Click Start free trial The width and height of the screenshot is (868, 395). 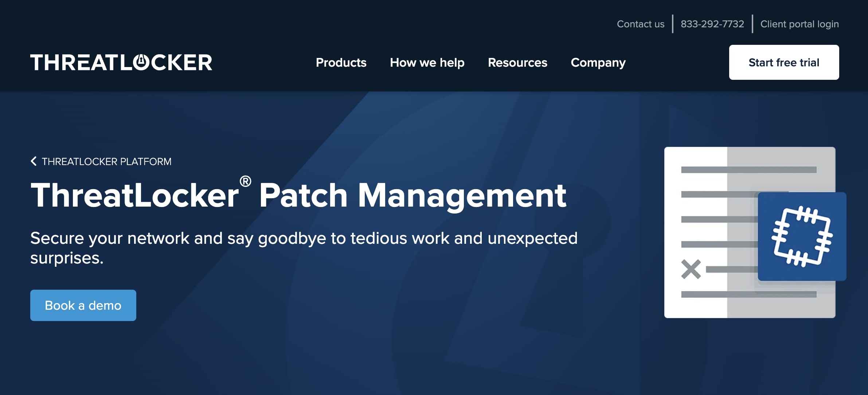point(783,62)
